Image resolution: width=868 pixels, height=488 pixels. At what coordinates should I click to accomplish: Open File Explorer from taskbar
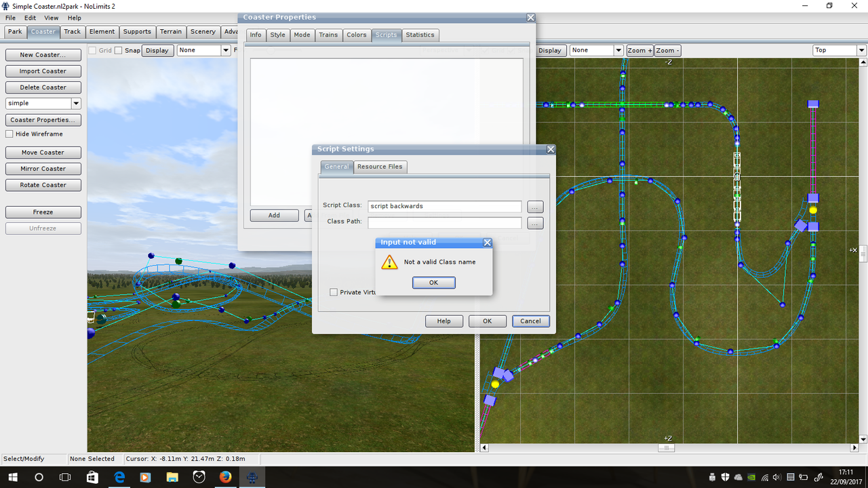pyautogui.click(x=172, y=477)
